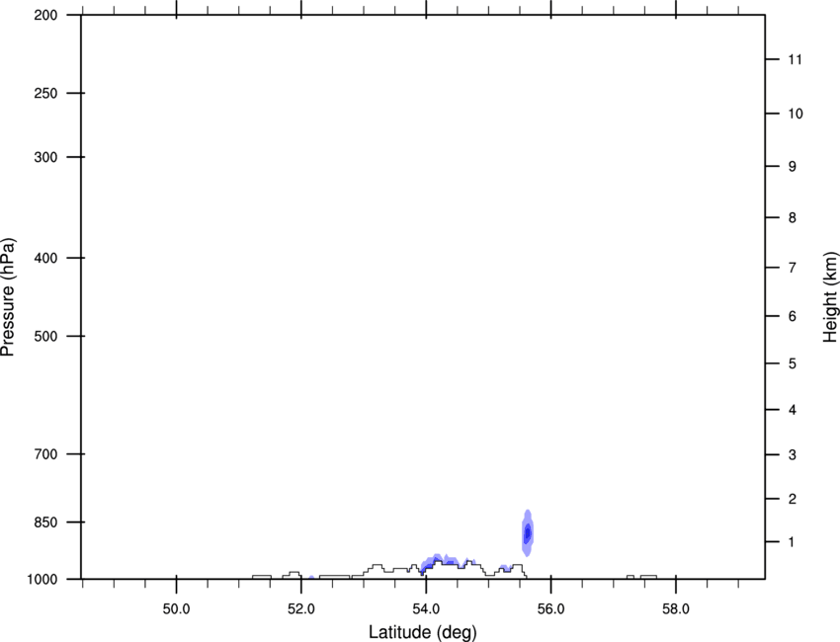
Task: Click the Pressure (hPa) axis title
Action: [x=8, y=297]
